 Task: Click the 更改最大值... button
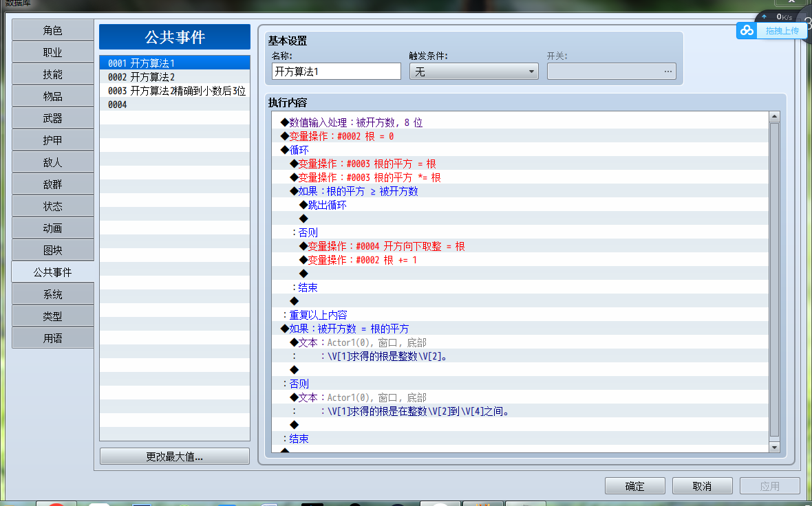175,456
